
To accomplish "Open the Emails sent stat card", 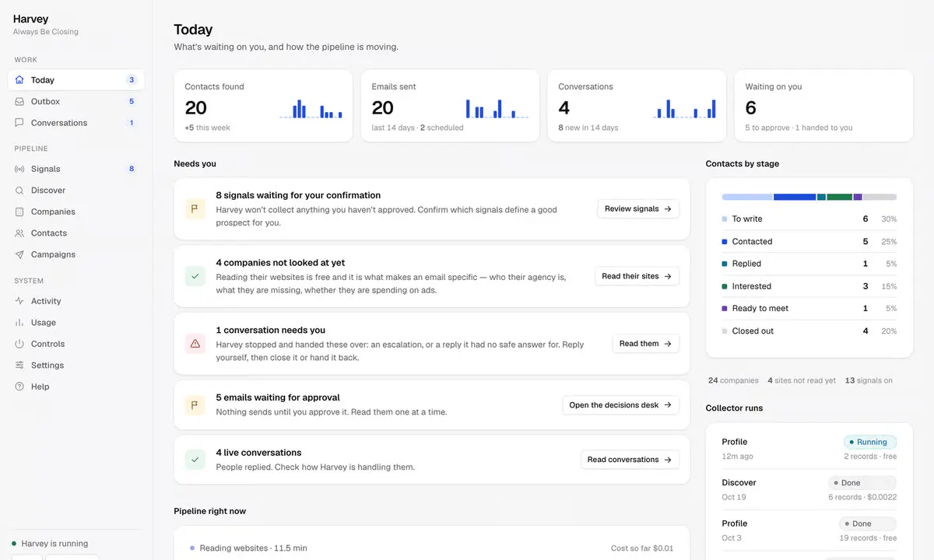I will [450, 106].
